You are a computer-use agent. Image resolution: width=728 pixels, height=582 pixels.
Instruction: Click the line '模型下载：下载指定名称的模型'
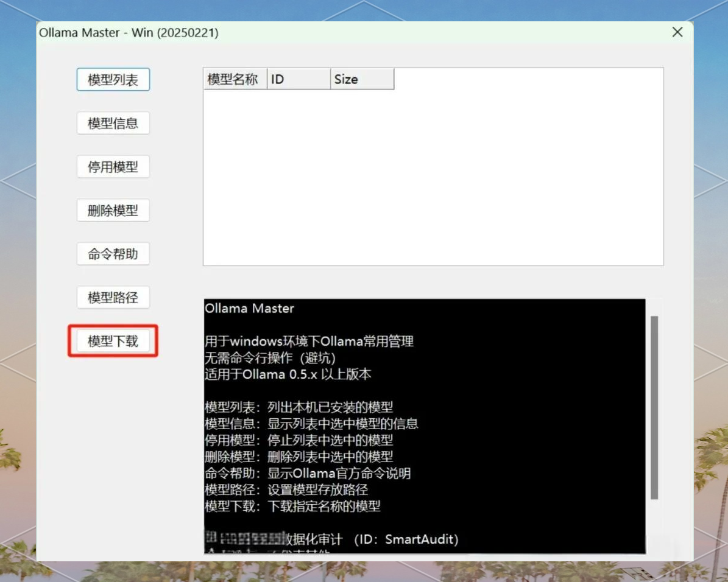coord(292,506)
